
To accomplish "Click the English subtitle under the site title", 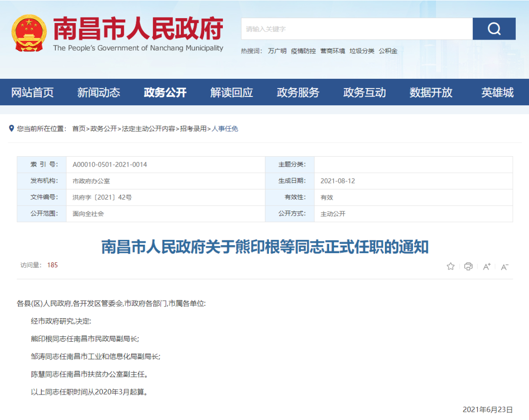I will (138, 48).
